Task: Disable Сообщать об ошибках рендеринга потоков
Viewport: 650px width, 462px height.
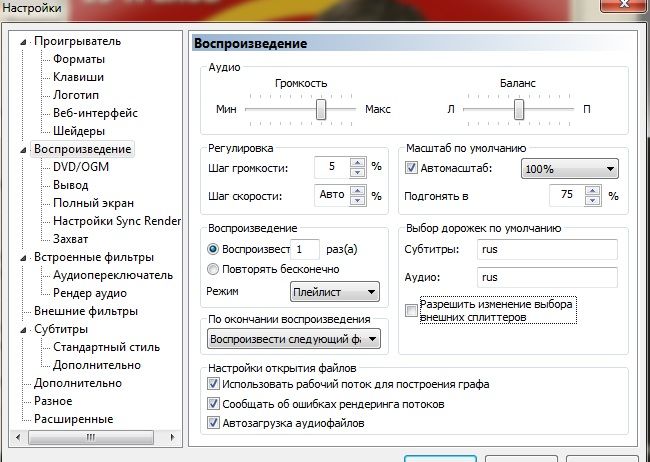Action: coord(211,404)
